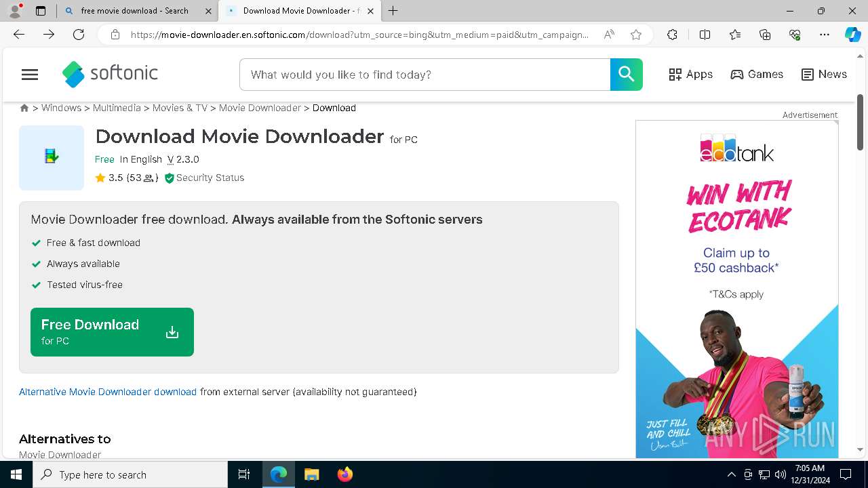Click the site info lock icon
Image resolution: width=868 pixels, height=488 pixels.
pos(115,35)
